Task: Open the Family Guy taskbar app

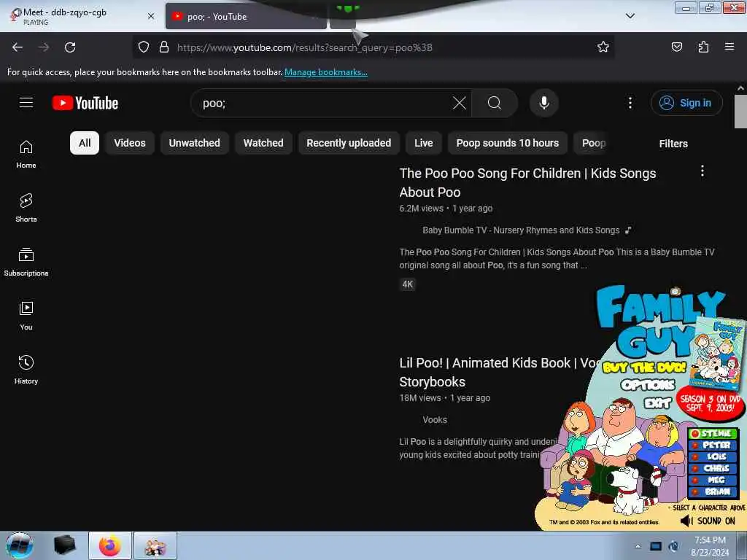Action: point(155,545)
